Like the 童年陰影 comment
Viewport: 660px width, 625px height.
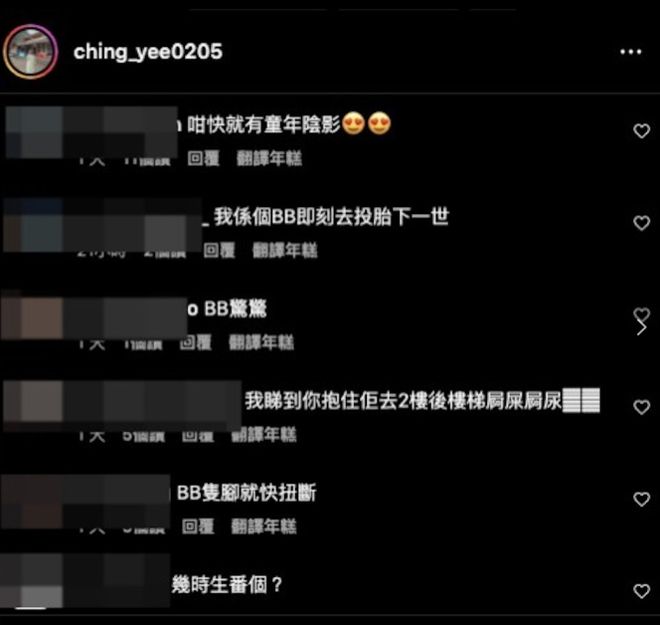point(641,131)
